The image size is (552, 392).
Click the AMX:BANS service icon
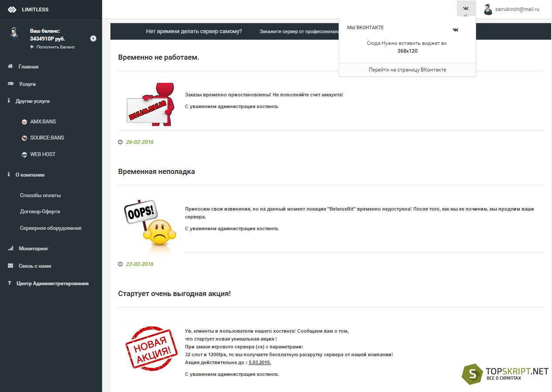coord(24,122)
